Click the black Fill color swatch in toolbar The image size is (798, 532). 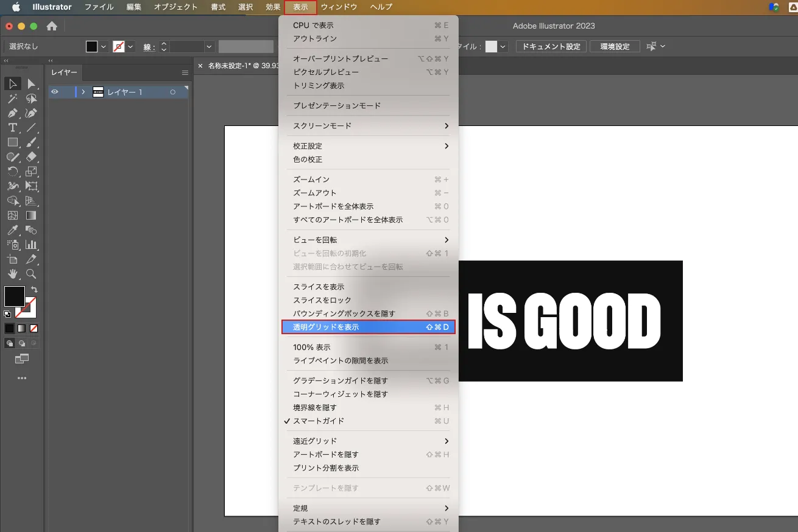(x=14, y=296)
